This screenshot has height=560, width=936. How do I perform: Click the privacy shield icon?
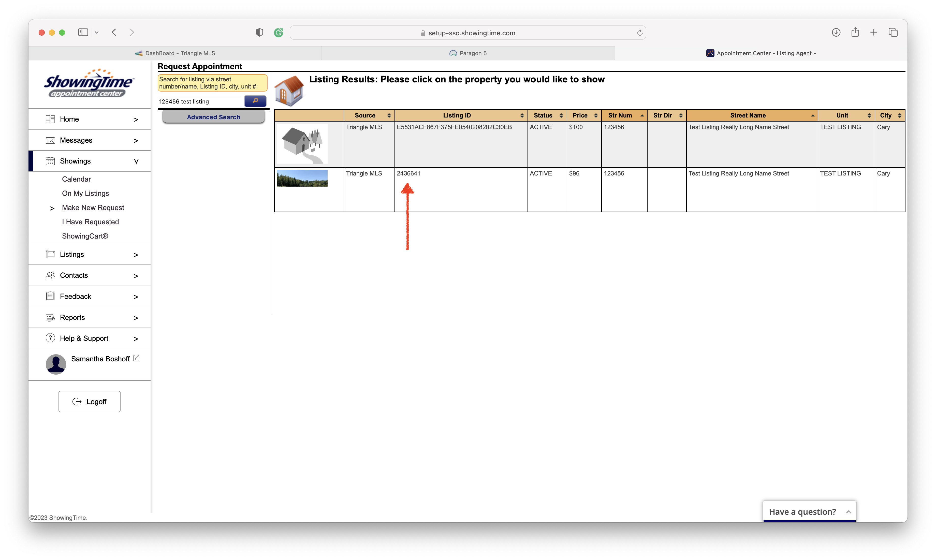pyautogui.click(x=259, y=33)
